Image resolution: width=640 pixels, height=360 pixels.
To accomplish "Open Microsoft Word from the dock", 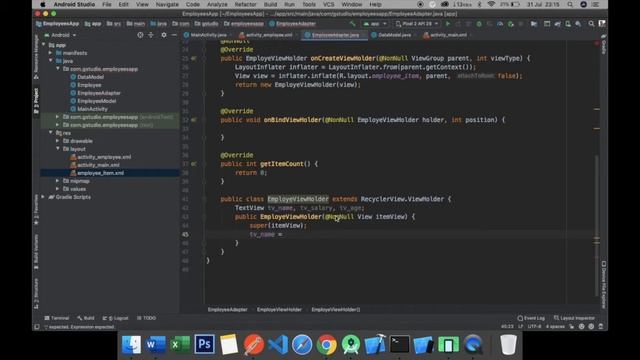I will coord(156,344).
